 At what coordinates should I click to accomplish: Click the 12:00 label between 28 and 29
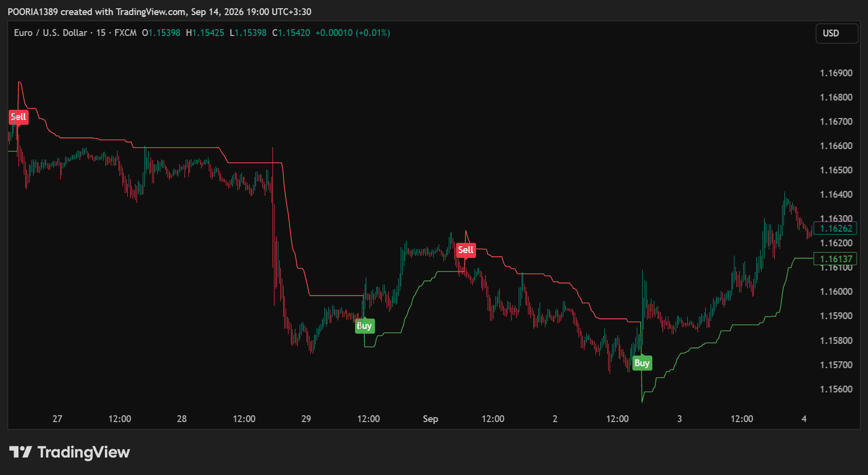pos(244,419)
